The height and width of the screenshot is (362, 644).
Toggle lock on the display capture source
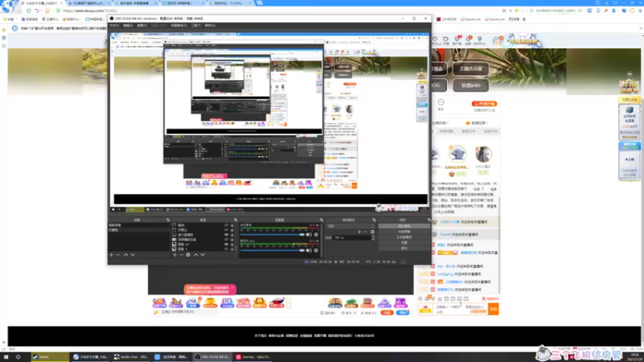(232, 235)
